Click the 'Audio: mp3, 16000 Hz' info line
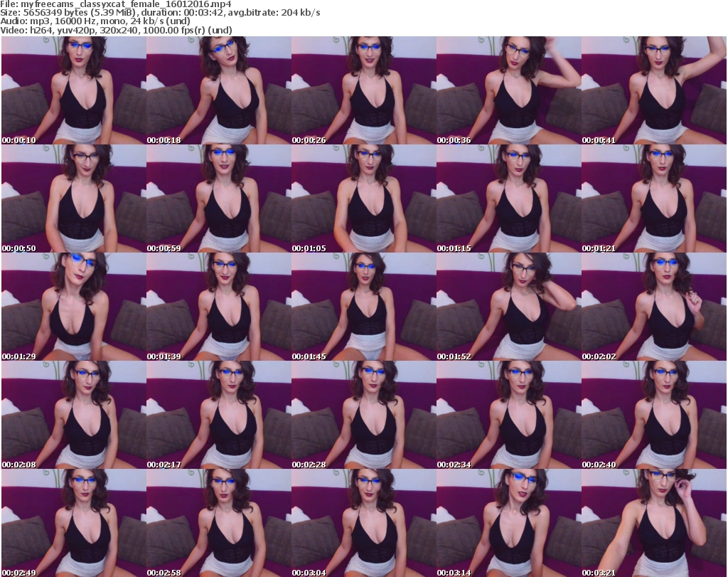 coord(95,21)
